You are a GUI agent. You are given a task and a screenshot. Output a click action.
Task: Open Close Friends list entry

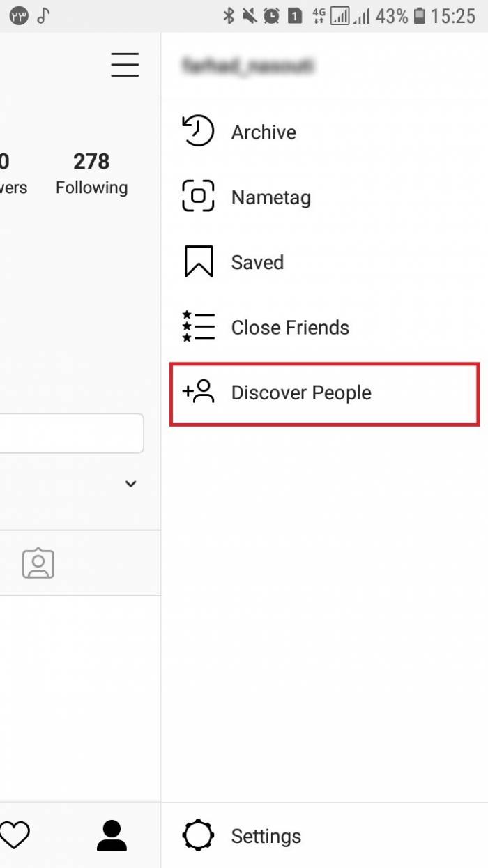[290, 328]
